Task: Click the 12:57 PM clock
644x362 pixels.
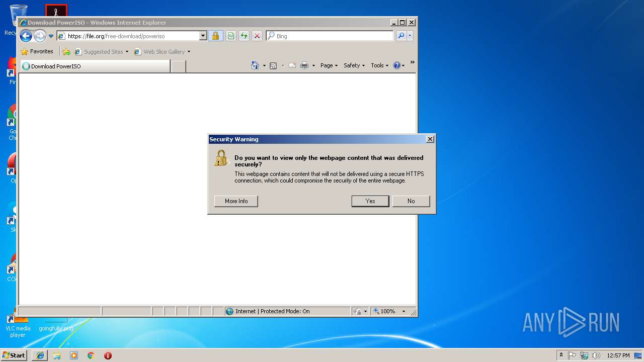Action: tap(618, 355)
